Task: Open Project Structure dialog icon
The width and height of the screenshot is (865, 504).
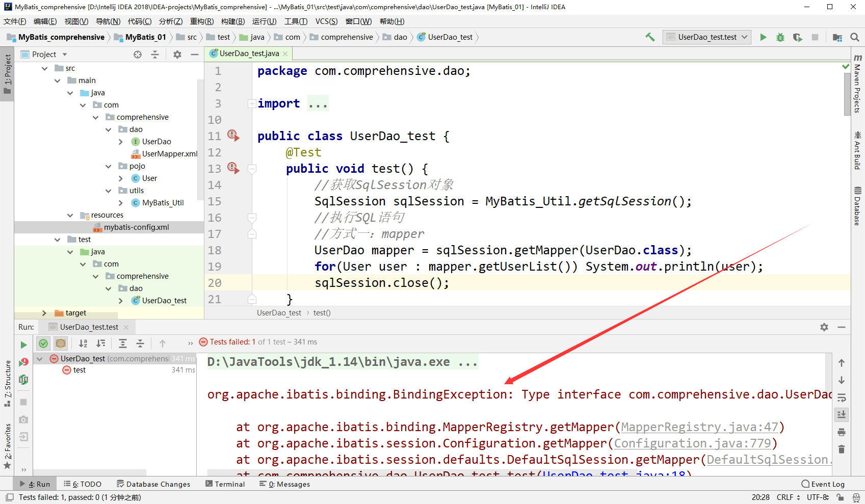Action: click(837, 37)
